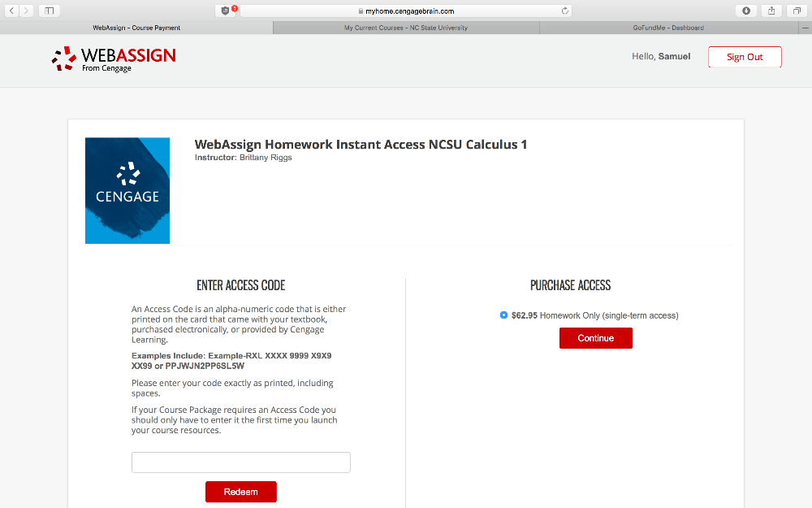The height and width of the screenshot is (508, 812).
Task: Click the Redeem button
Action: click(241, 492)
